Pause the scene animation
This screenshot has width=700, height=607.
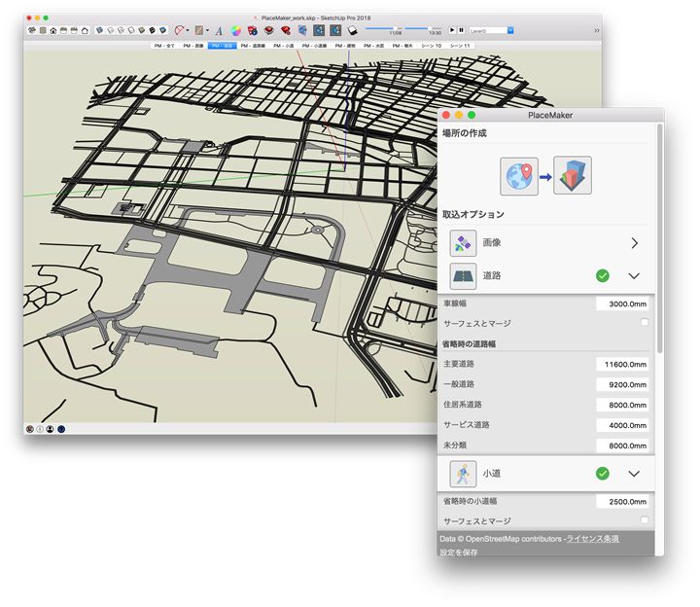461,30
